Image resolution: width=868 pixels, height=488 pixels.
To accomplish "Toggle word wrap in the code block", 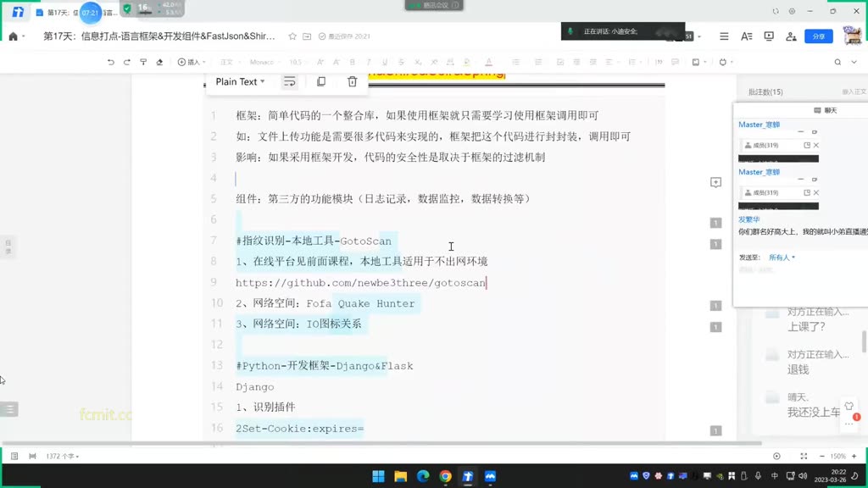I will pyautogui.click(x=290, y=81).
